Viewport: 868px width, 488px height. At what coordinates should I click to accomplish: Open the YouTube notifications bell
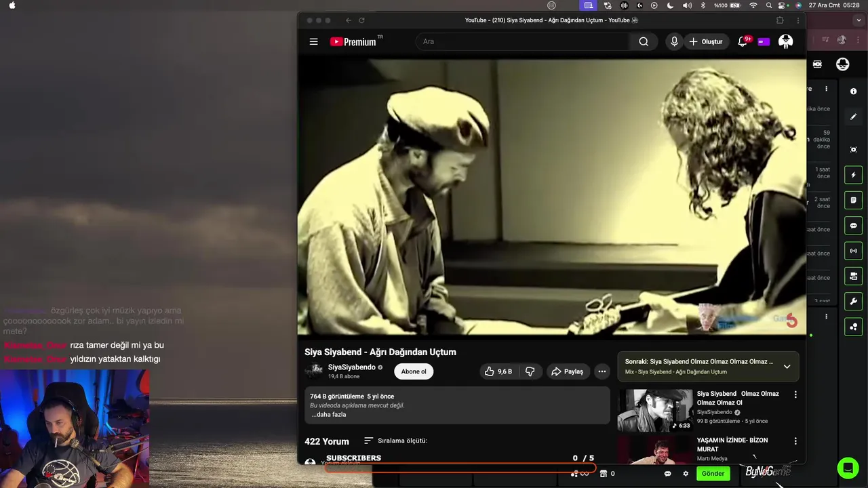743,41
